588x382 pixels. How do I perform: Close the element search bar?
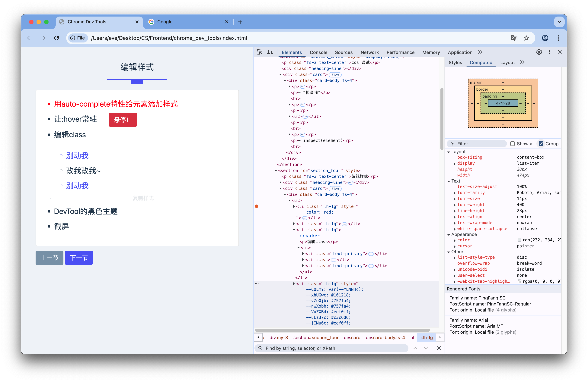[x=439, y=348]
